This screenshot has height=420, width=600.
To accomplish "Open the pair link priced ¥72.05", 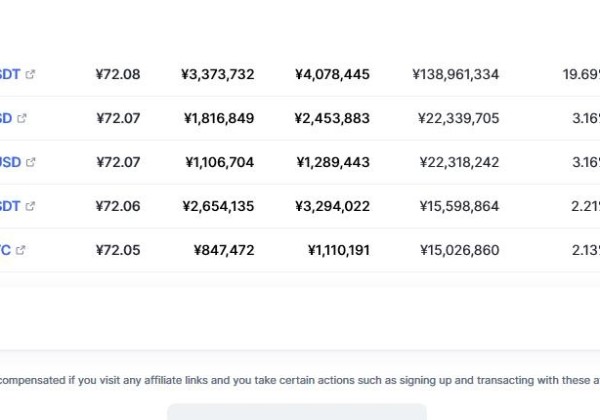I will point(5,250).
